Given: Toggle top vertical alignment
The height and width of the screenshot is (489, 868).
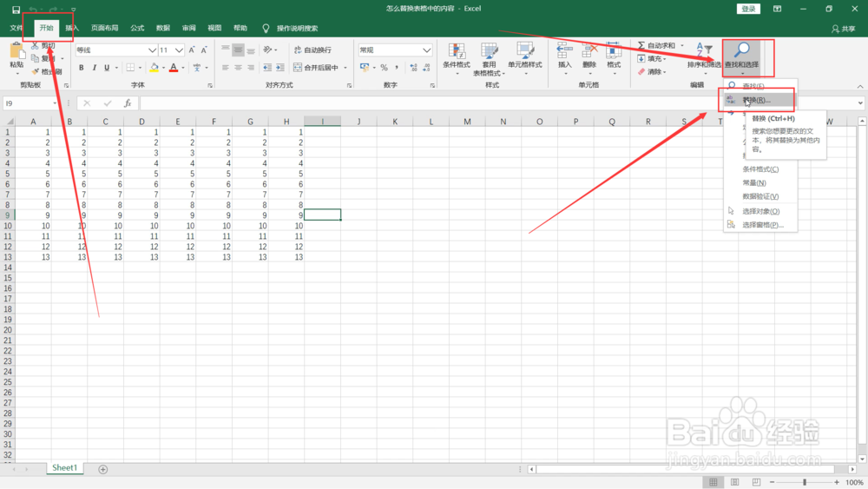Looking at the screenshot, I should coord(226,50).
